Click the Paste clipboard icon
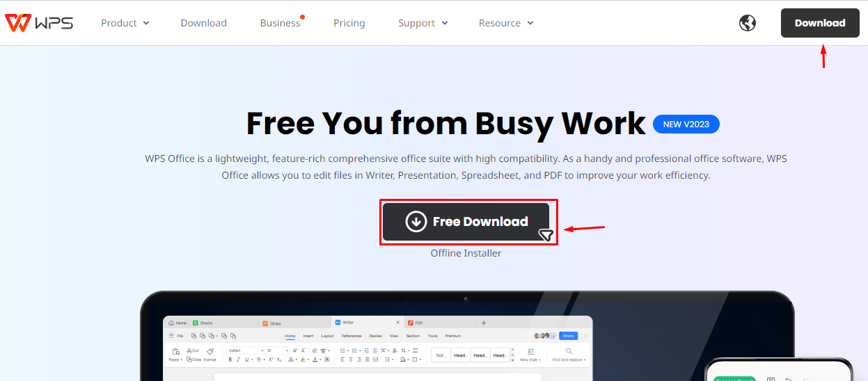868x381 pixels. click(x=175, y=351)
